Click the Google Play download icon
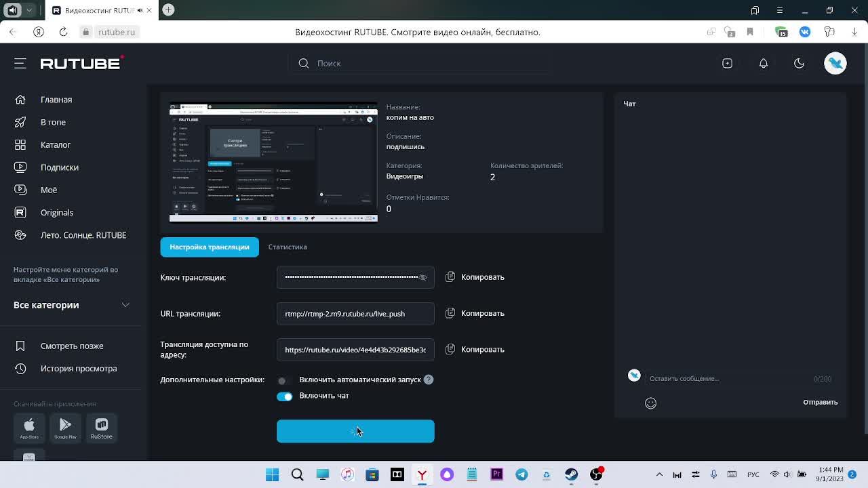This screenshot has height=488, width=868. (65, 428)
